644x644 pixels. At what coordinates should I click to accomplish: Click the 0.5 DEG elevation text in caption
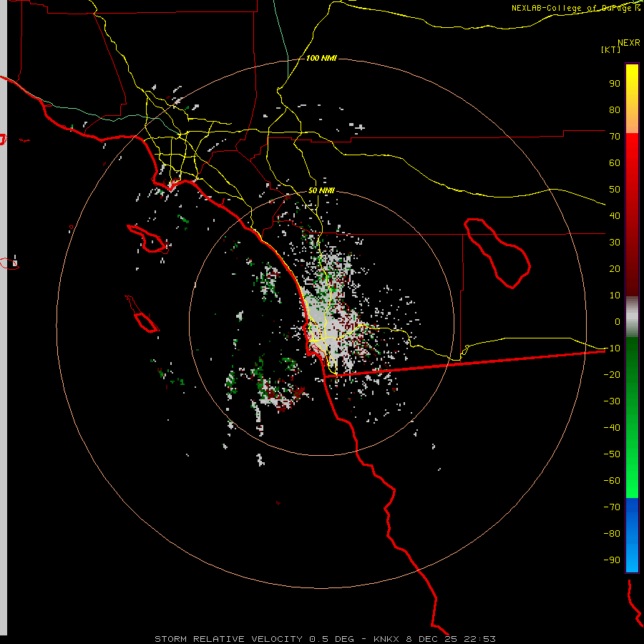[x=331, y=639]
